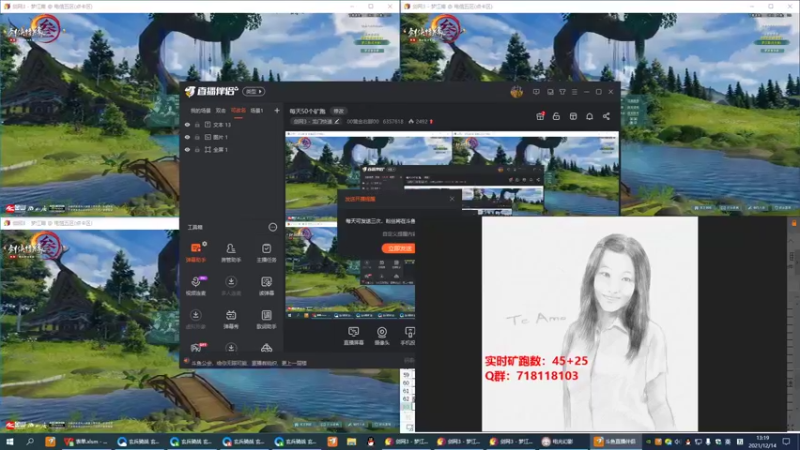Click the notification bell icon
Screen dimensions: 800x450
coord(589,116)
